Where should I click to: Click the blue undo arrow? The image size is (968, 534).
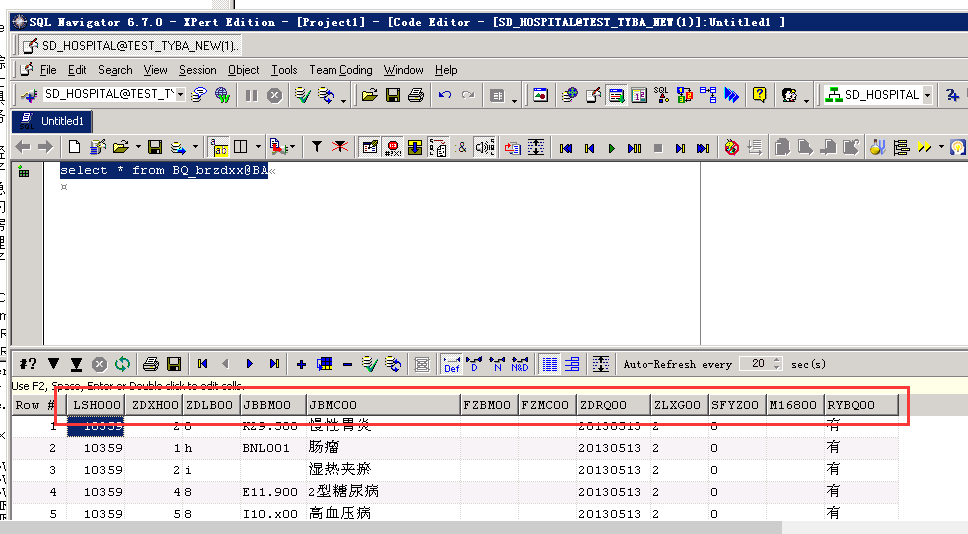pyautogui.click(x=444, y=95)
